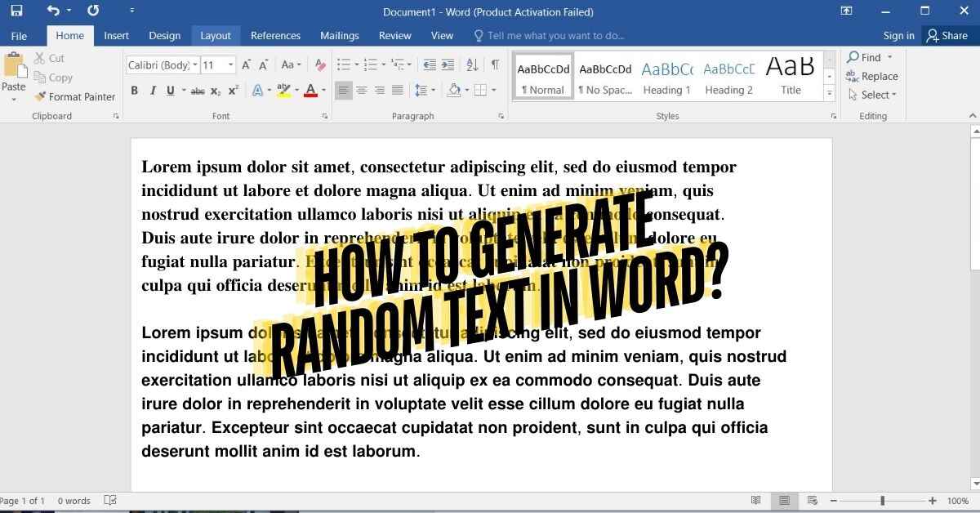Click the Share button
This screenshot has height=513, width=980.
click(947, 36)
